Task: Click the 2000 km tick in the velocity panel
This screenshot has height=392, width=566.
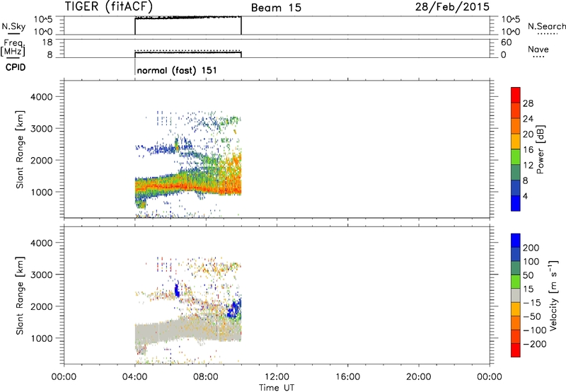Action: click(42, 306)
